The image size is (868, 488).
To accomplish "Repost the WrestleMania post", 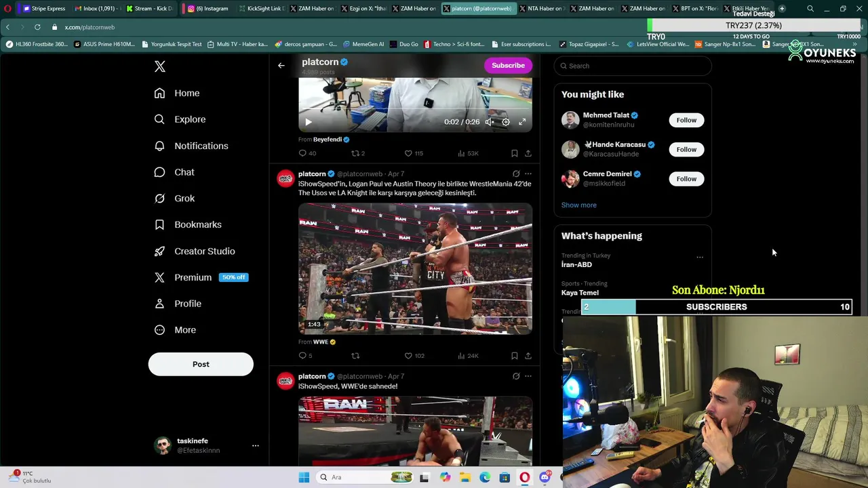I will click(355, 356).
